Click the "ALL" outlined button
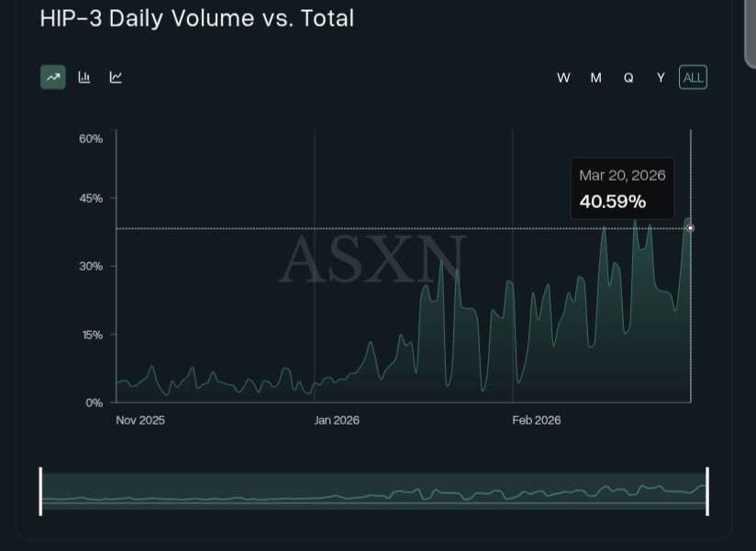Viewport: 756px width, 551px height. (x=693, y=77)
